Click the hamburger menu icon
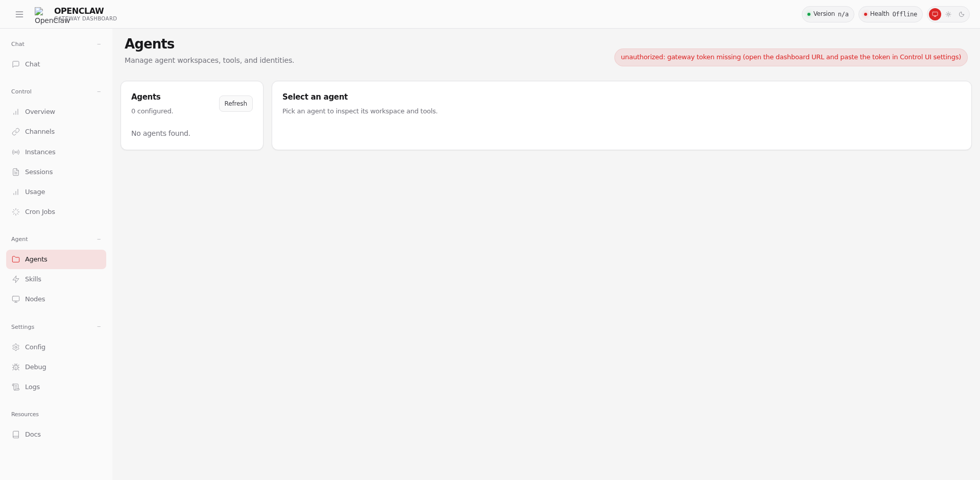Viewport: 980px width, 480px height. (x=19, y=14)
